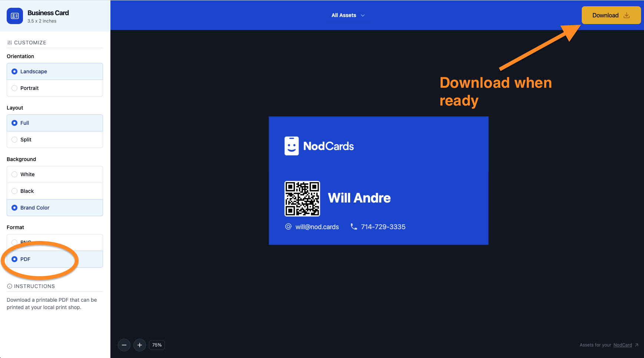Click the zoom out minus button
644x358 pixels.
(124, 345)
